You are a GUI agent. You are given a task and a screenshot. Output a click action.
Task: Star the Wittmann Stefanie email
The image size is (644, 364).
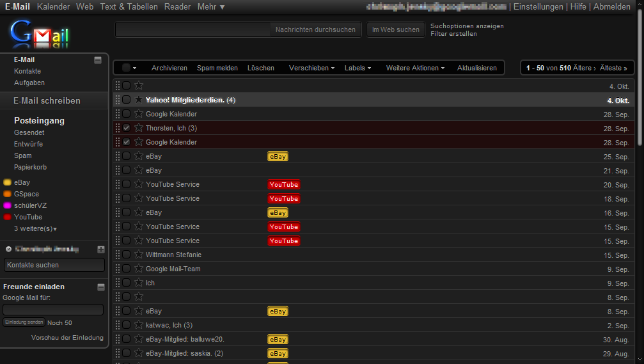[139, 255]
